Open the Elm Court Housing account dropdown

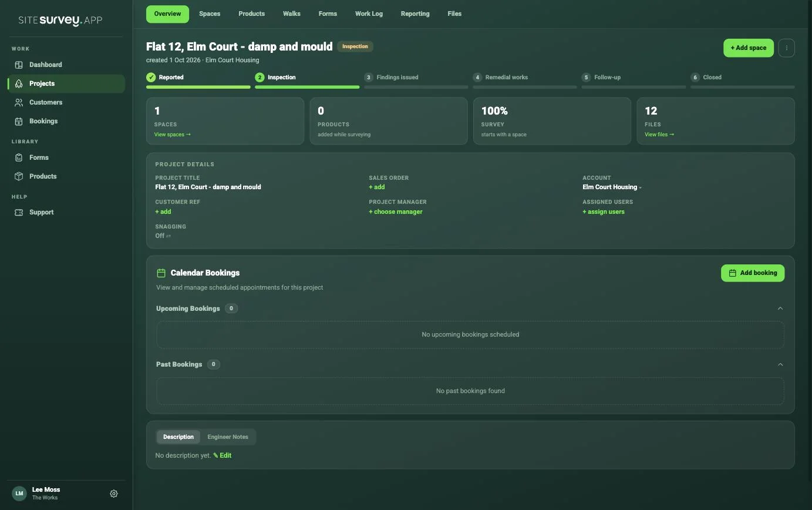coord(612,187)
